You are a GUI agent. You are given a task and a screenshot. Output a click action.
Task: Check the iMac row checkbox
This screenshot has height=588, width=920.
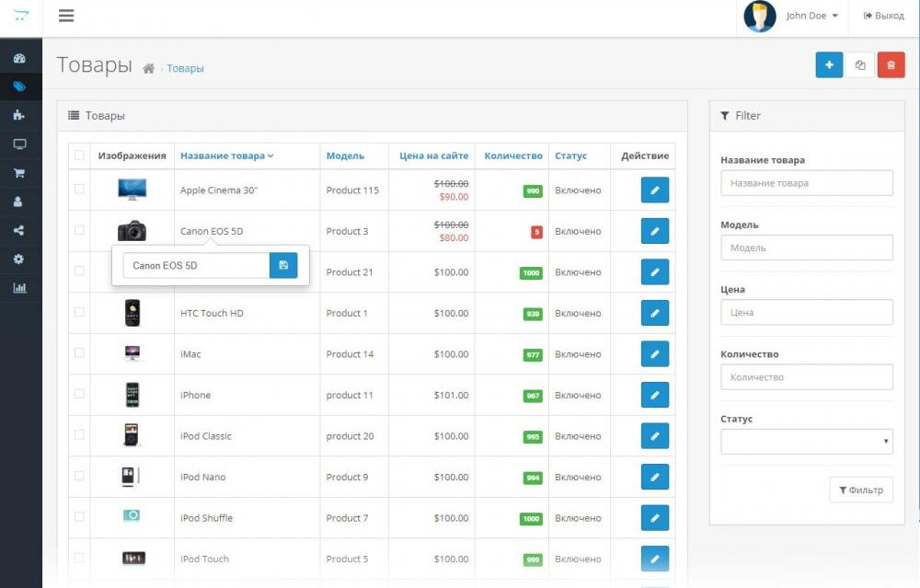pos(79,353)
